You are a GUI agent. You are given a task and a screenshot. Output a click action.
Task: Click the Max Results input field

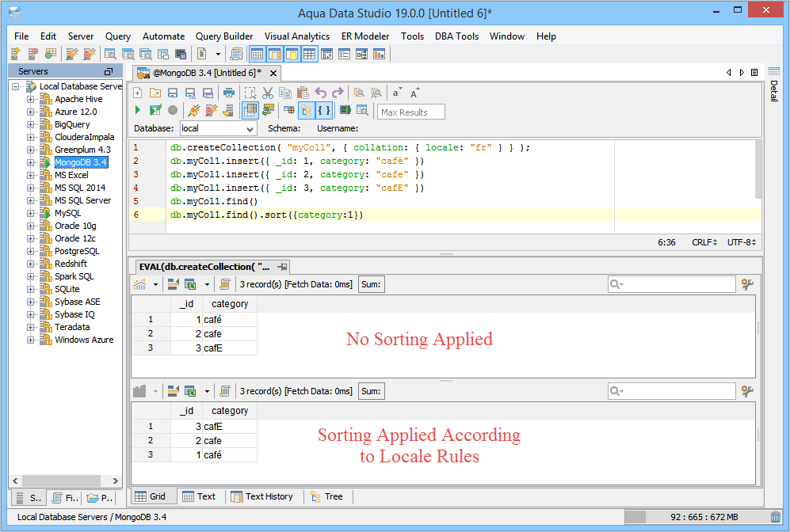(x=410, y=112)
